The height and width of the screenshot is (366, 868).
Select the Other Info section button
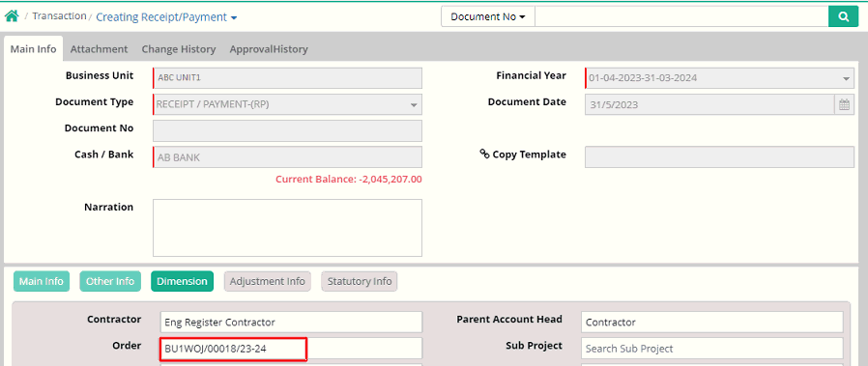point(110,281)
